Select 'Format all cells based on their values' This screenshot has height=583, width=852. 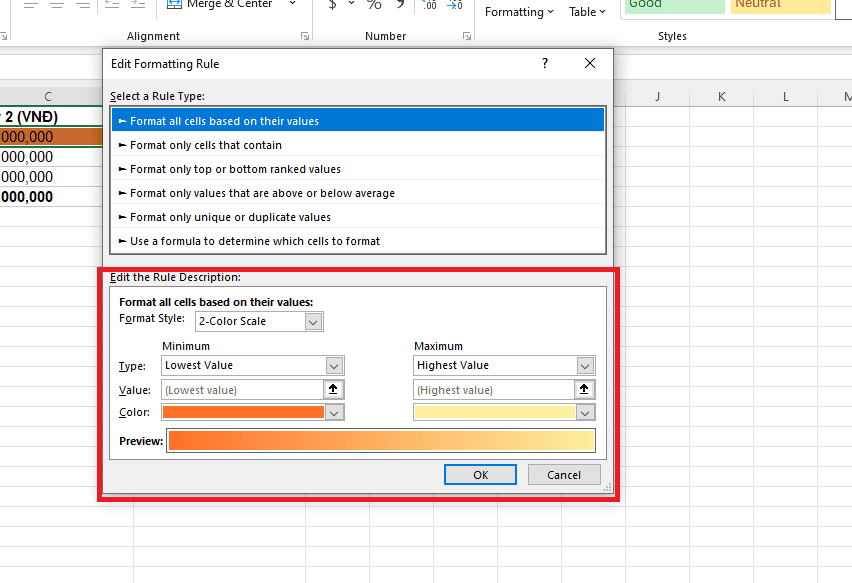[358, 121]
